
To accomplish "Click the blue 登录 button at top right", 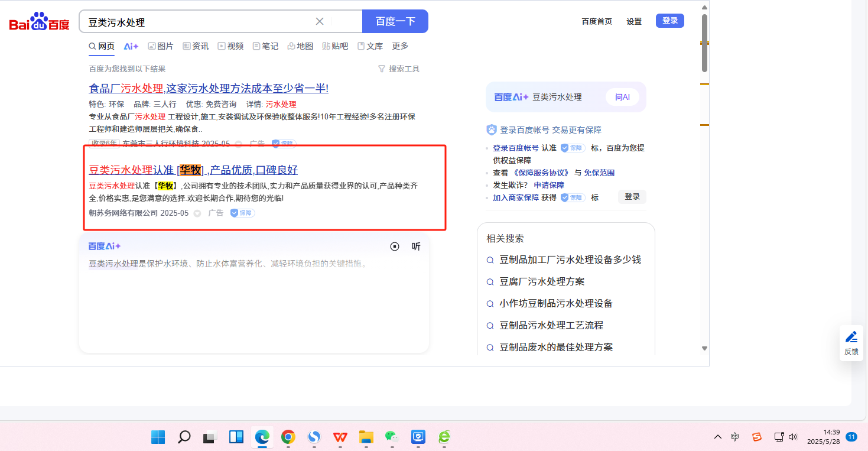I will (669, 21).
